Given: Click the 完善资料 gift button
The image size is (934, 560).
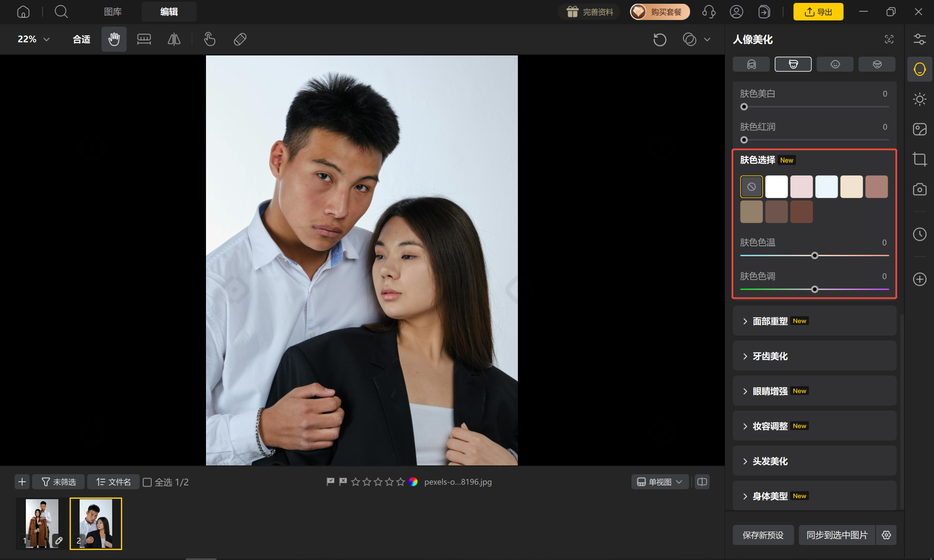Looking at the screenshot, I should (x=590, y=12).
